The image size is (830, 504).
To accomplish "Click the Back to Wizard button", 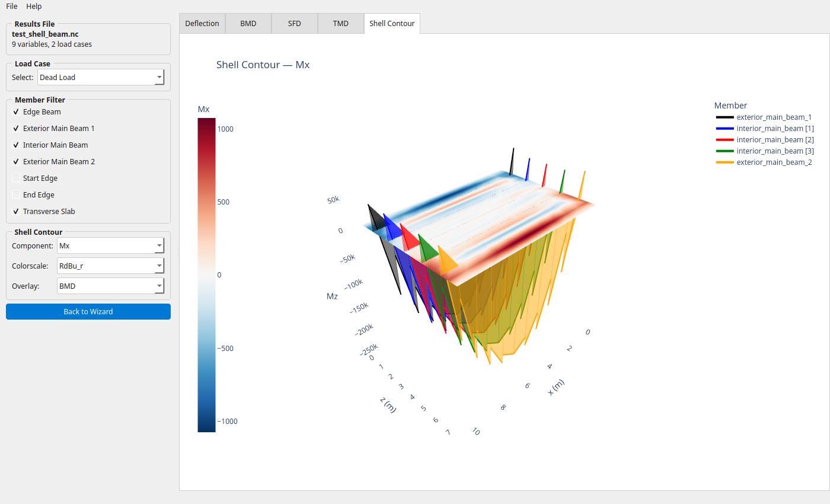I will [x=88, y=312].
